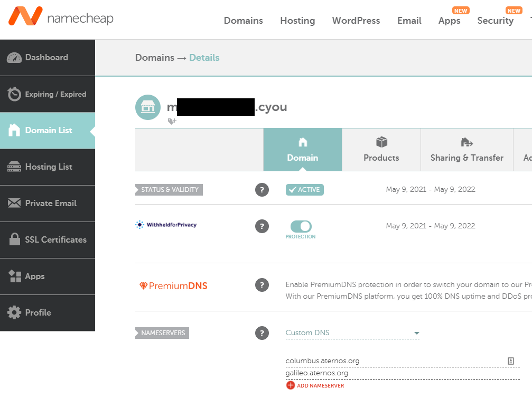This screenshot has width=532, height=397.
Task: Open help for PremiumDNS
Action: pos(262,285)
